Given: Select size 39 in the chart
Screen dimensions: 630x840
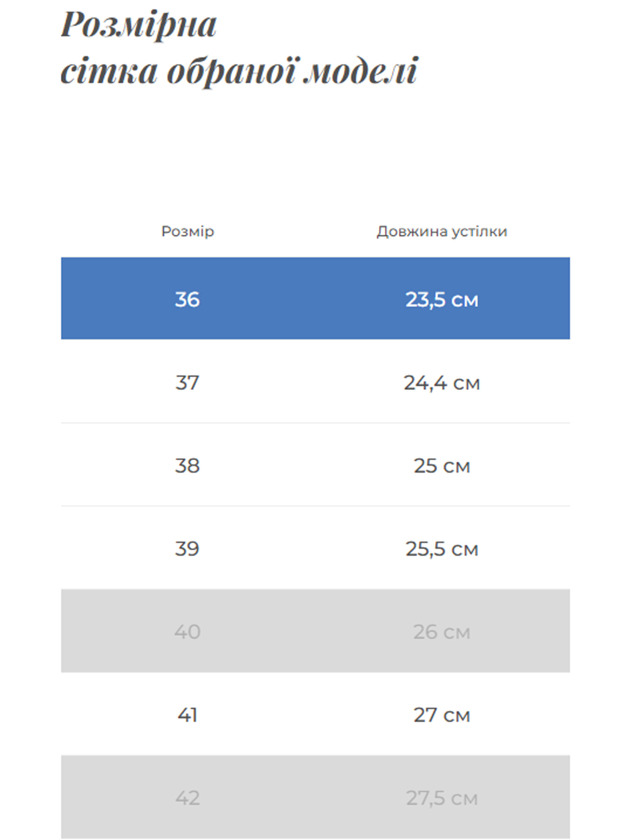Looking at the screenshot, I should (x=187, y=549).
